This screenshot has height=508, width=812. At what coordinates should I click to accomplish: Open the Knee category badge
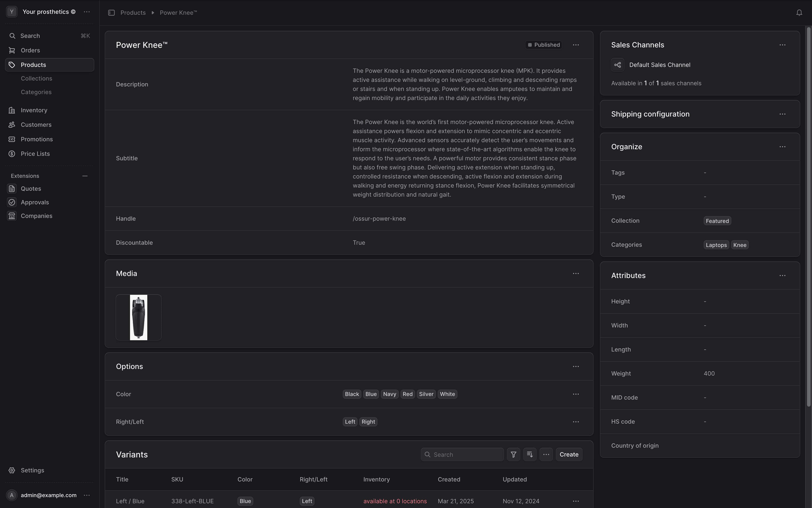pyautogui.click(x=740, y=245)
